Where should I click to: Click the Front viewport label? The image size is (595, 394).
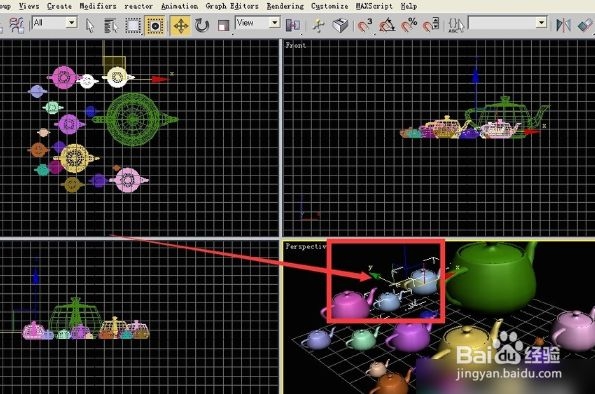pos(296,45)
